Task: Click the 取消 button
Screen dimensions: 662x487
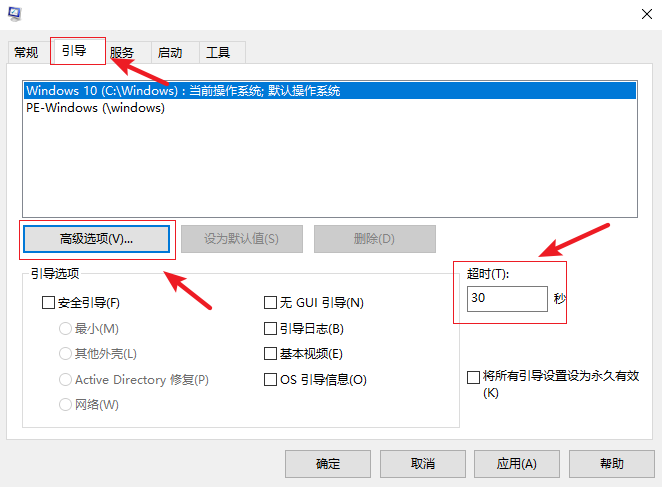Action: tap(423, 464)
